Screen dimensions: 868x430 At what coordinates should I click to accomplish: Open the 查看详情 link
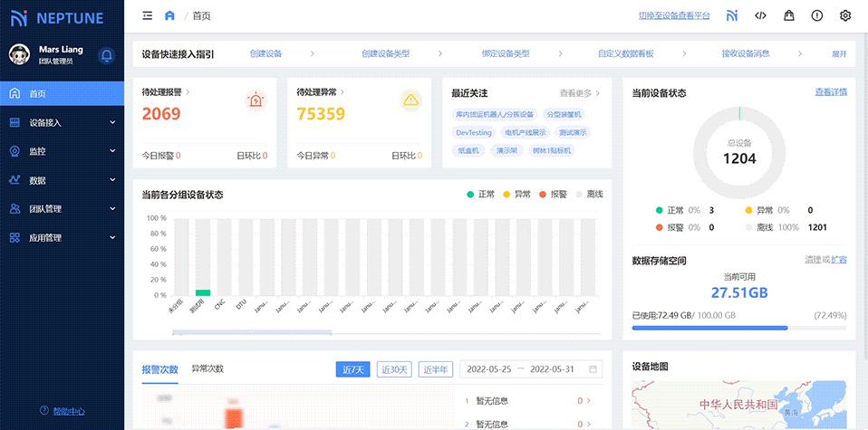pyautogui.click(x=831, y=92)
